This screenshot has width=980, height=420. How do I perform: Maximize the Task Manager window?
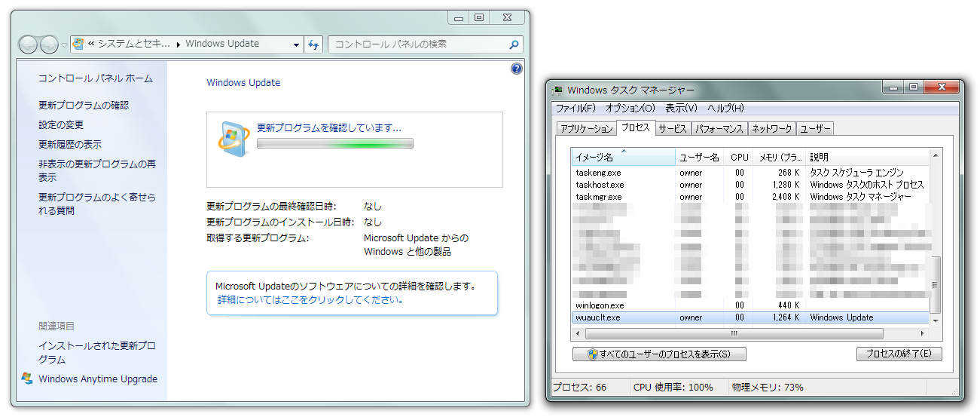[x=913, y=87]
